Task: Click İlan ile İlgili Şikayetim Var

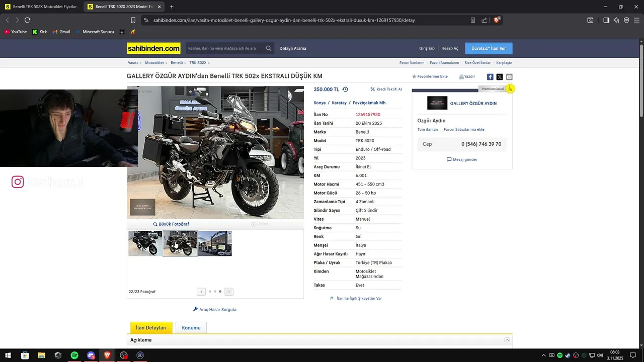Action: click(x=356, y=298)
